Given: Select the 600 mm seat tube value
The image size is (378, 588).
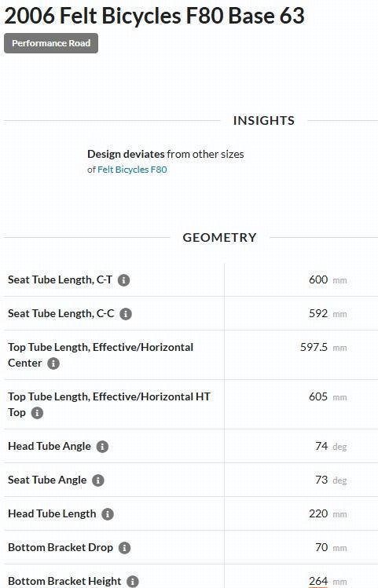Looking at the screenshot, I should pos(328,279).
